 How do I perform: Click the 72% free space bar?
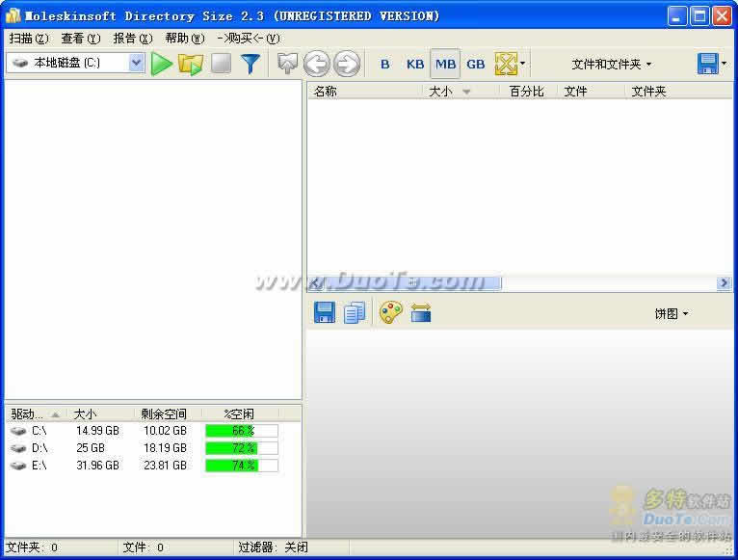242,448
